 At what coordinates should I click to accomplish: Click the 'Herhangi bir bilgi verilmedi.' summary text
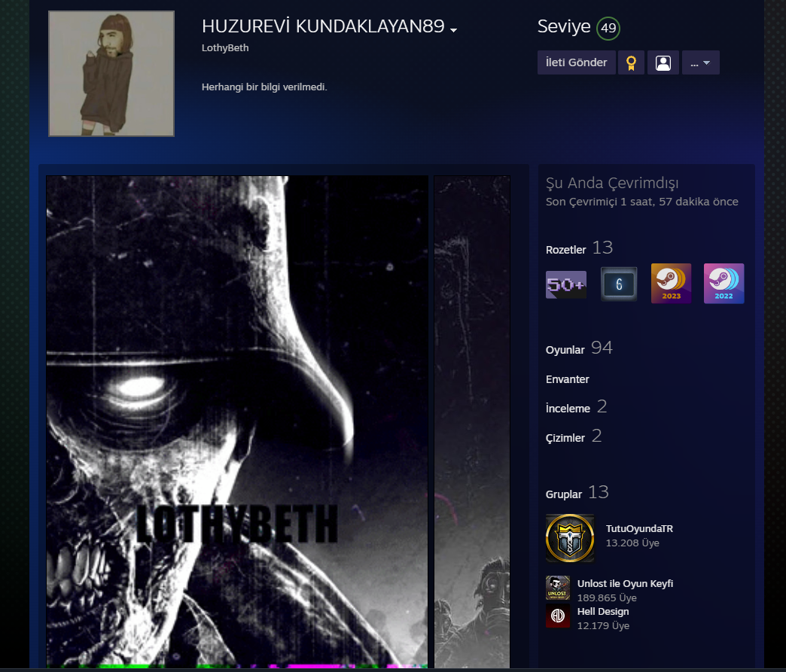point(264,87)
